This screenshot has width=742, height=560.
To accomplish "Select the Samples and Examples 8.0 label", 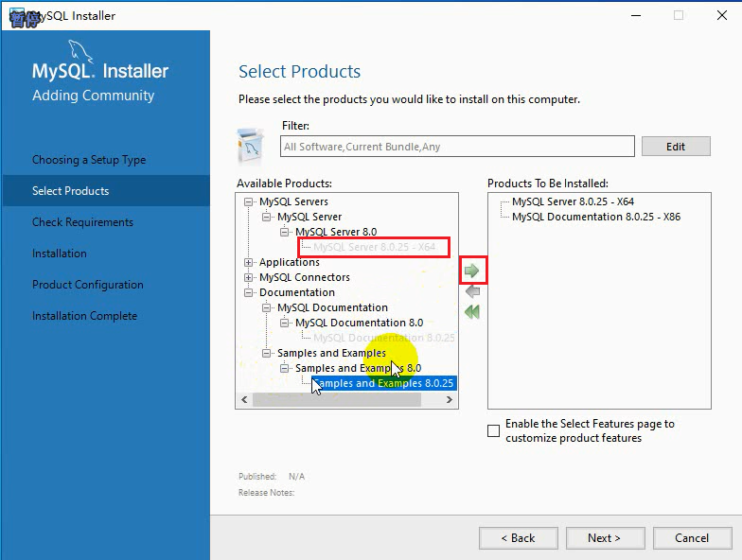I will 358,369.
